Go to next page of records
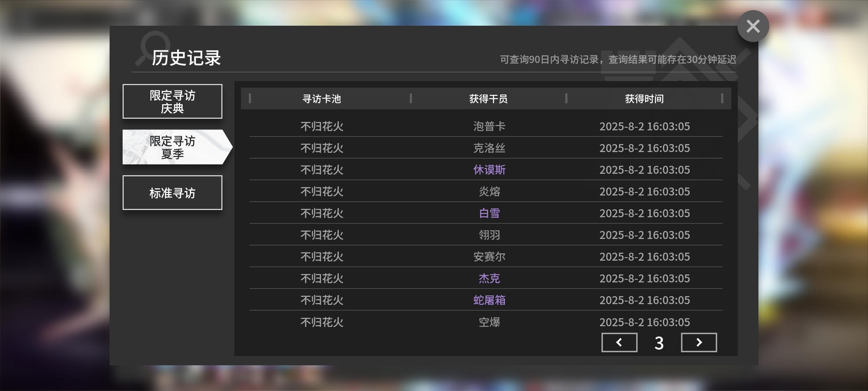 (699, 342)
